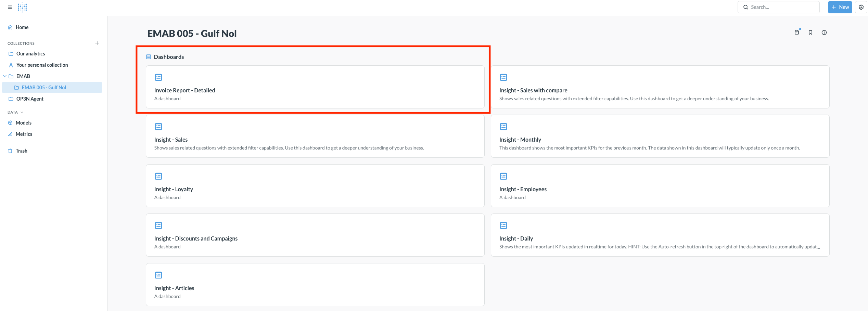Select the OP3N Agent collection
The image size is (868, 311).
click(30, 99)
